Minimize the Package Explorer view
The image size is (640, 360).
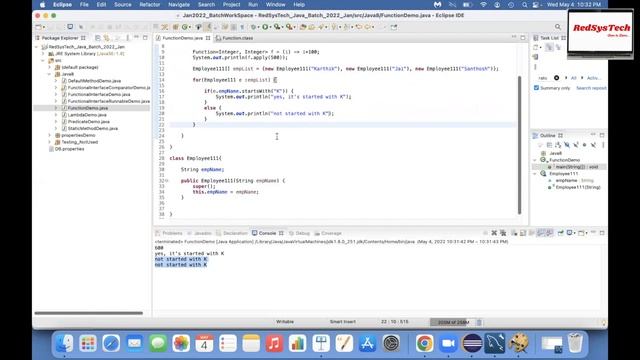[x=137, y=38]
